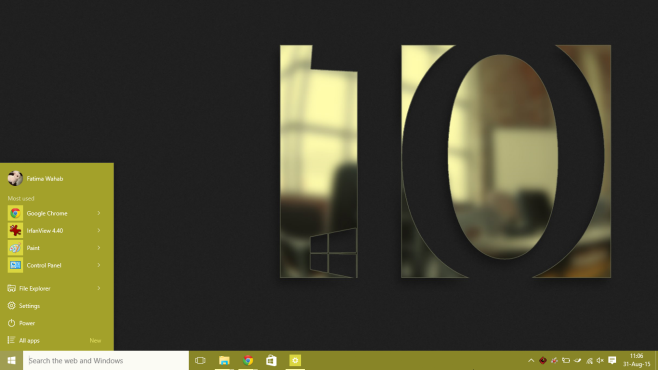Click the molecule-shaped tray icon
The image size is (658, 370).
click(x=554, y=360)
